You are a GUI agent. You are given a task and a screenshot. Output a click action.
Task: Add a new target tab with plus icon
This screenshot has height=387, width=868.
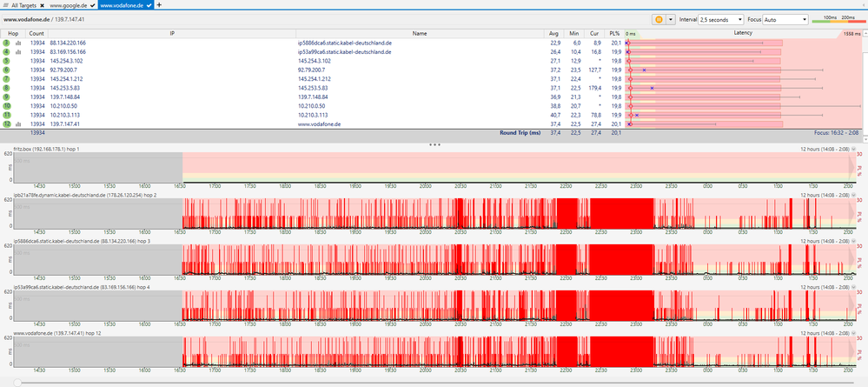159,5
